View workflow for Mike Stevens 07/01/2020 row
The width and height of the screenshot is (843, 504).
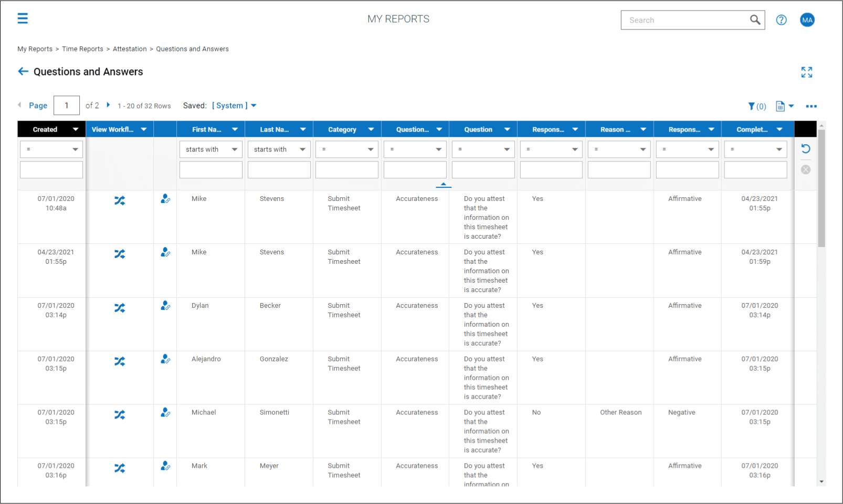(x=120, y=200)
